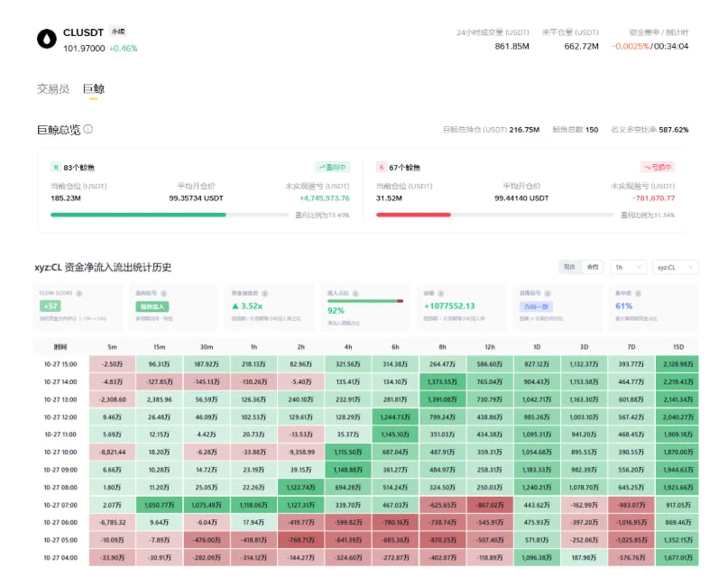The height and width of the screenshot is (586, 728).
Task: Click the CLUSDT oil drop logo
Action: [x=46, y=39]
